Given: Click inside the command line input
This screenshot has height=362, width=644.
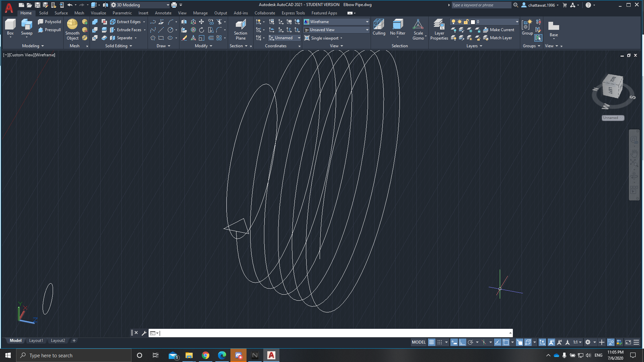Looking at the screenshot, I should 302,333.
